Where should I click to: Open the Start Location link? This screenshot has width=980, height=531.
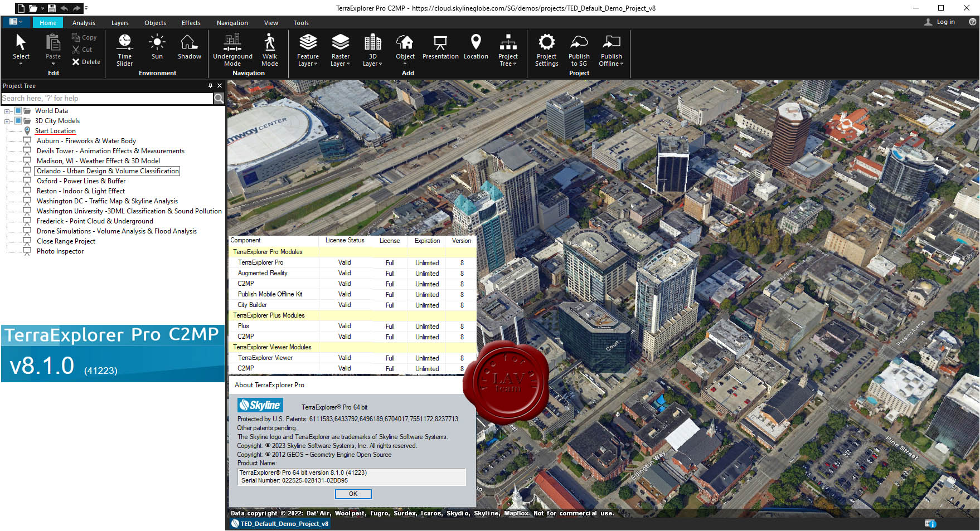coord(55,131)
